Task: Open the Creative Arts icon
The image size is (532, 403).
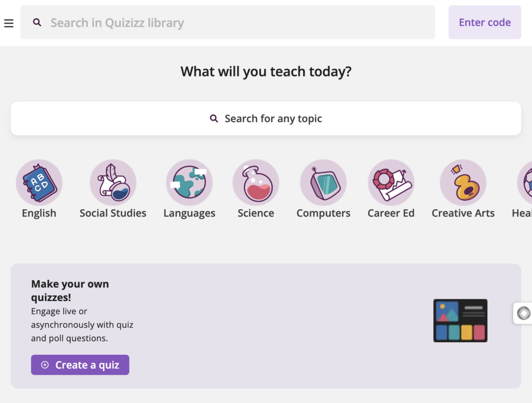Action: [x=463, y=182]
